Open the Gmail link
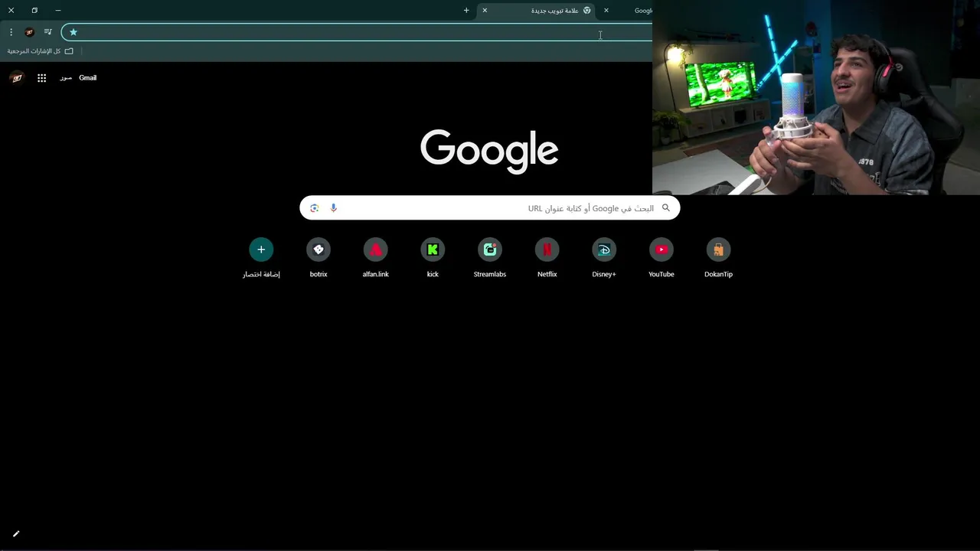The width and height of the screenshot is (980, 551). coord(87,78)
